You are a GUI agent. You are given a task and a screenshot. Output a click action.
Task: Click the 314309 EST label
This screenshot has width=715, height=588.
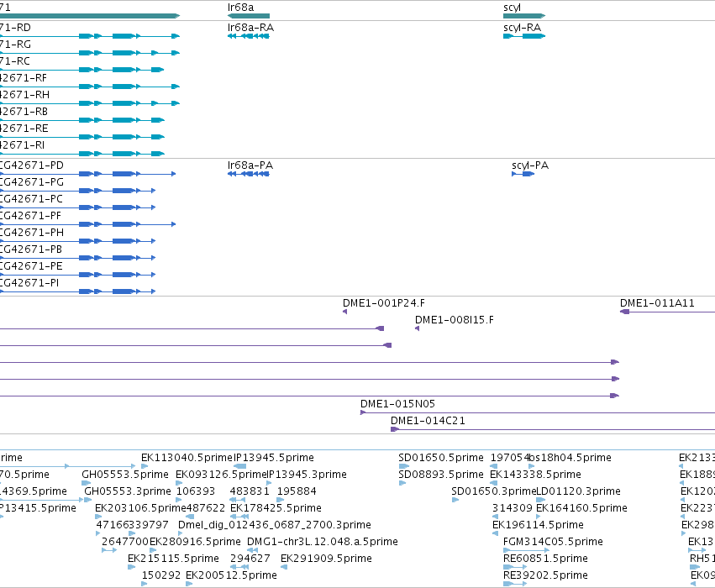[512, 508]
